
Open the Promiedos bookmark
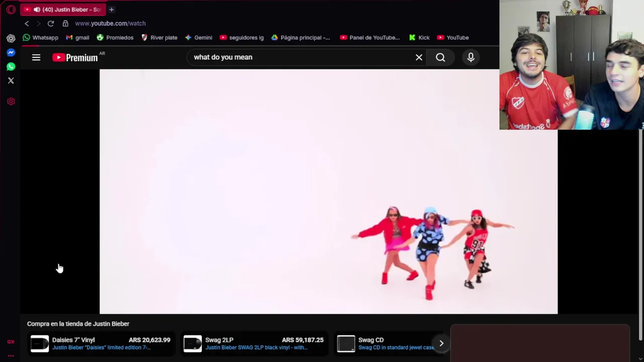115,38
